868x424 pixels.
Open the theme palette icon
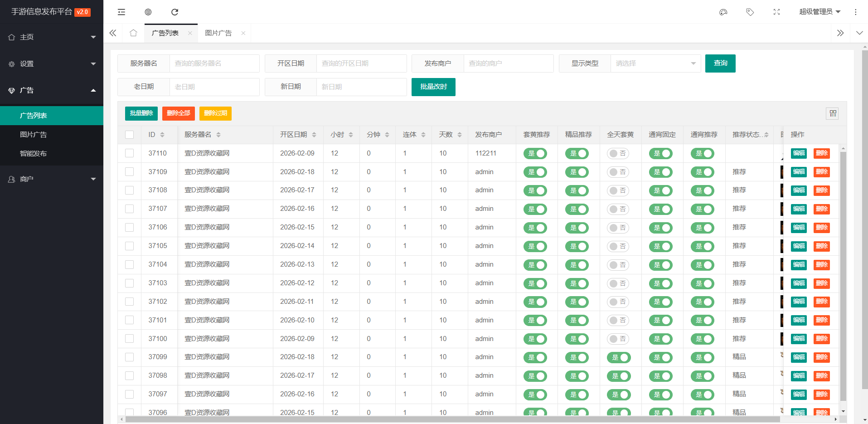tap(723, 12)
